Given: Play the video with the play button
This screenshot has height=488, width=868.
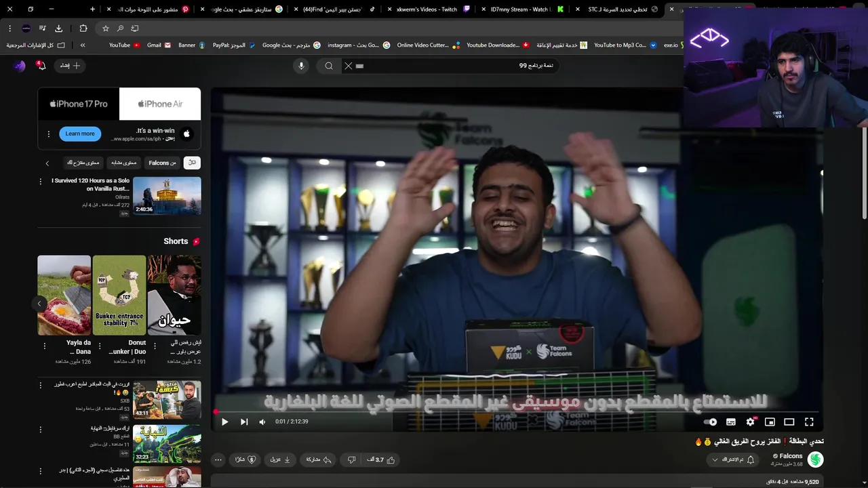Looking at the screenshot, I should (x=224, y=422).
